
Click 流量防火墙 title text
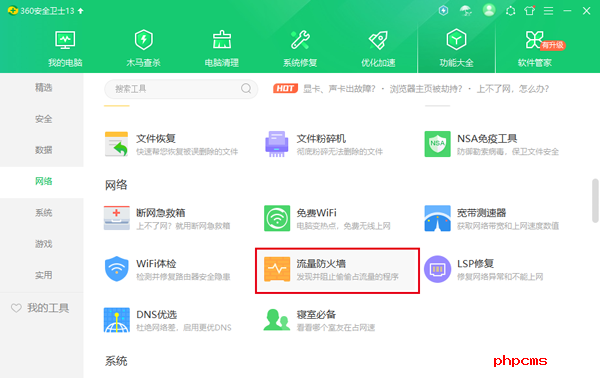[321, 264]
